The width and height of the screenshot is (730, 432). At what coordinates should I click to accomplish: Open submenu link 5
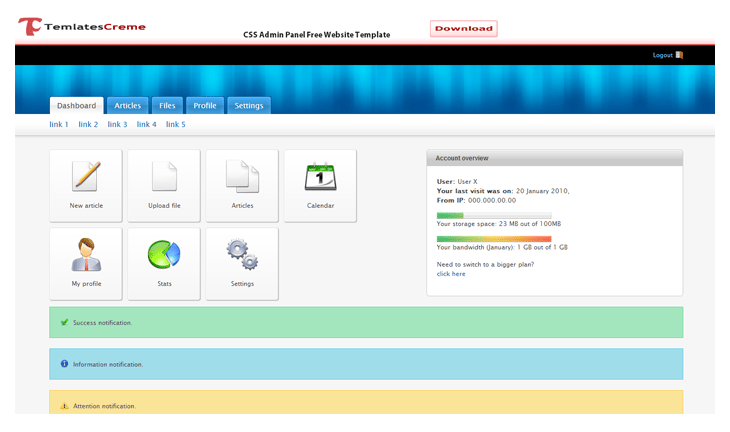tap(176, 124)
